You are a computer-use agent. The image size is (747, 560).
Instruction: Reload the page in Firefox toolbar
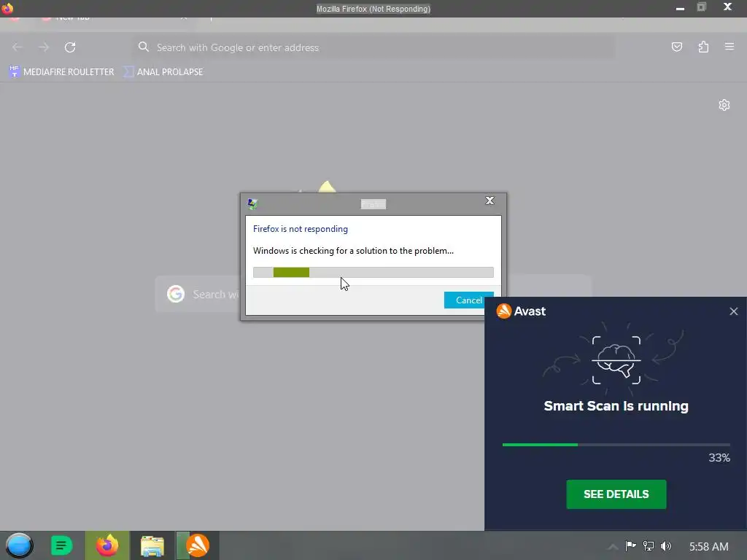[x=70, y=47]
